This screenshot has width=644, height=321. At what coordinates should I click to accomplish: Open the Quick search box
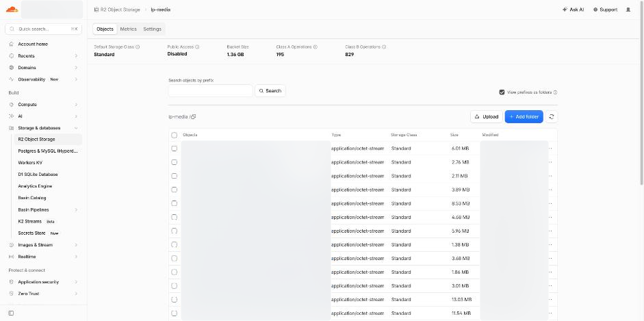click(43, 29)
